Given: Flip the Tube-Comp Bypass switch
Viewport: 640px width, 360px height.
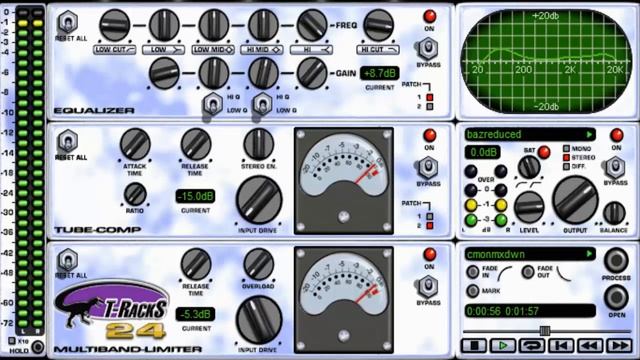Looking at the screenshot, I should (428, 168).
